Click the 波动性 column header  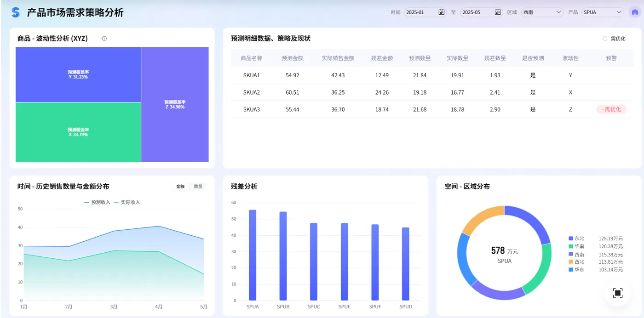570,58
